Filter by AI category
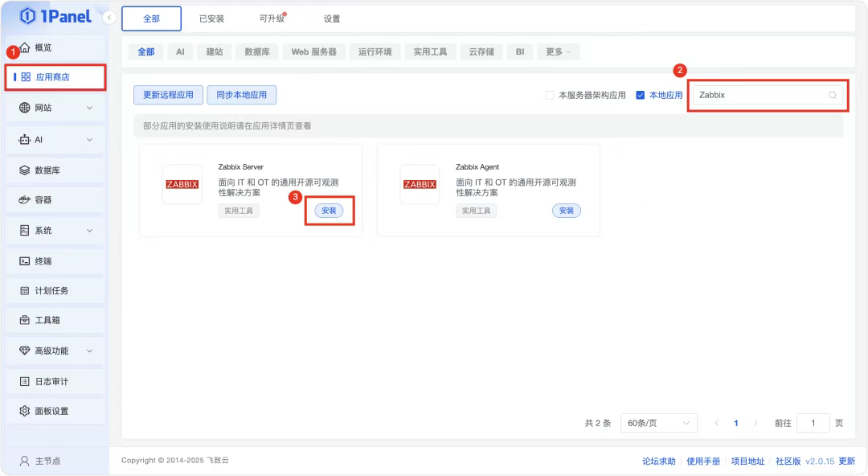The width and height of the screenshot is (868, 476). pyautogui.click(x=180, y=51)
